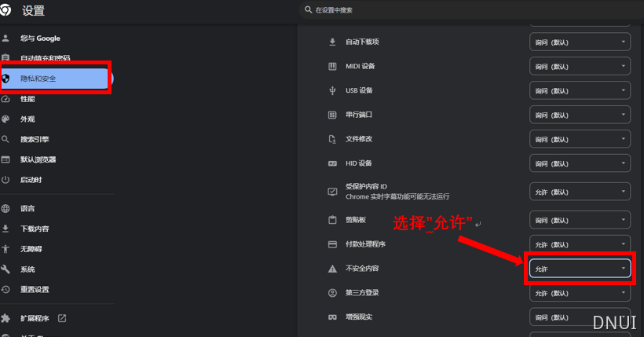
Task: Open the HID 设备 permission dropdown
Action: 580,163
